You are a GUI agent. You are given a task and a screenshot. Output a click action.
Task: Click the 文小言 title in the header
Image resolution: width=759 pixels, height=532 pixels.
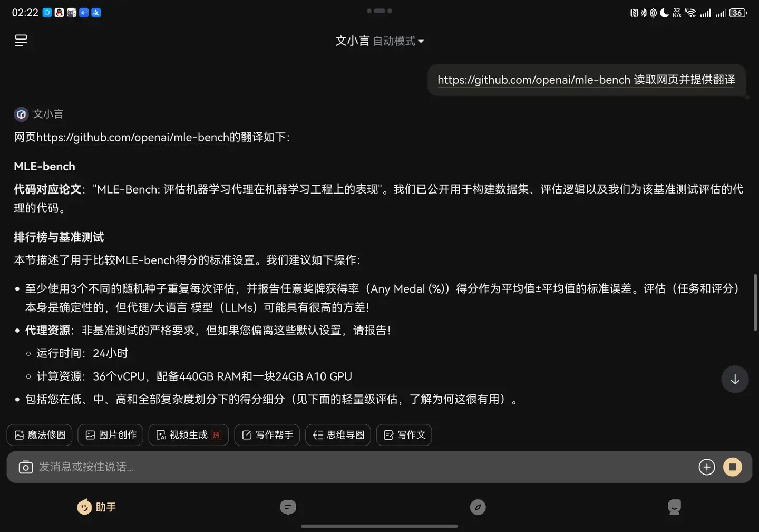pos(353,41)
